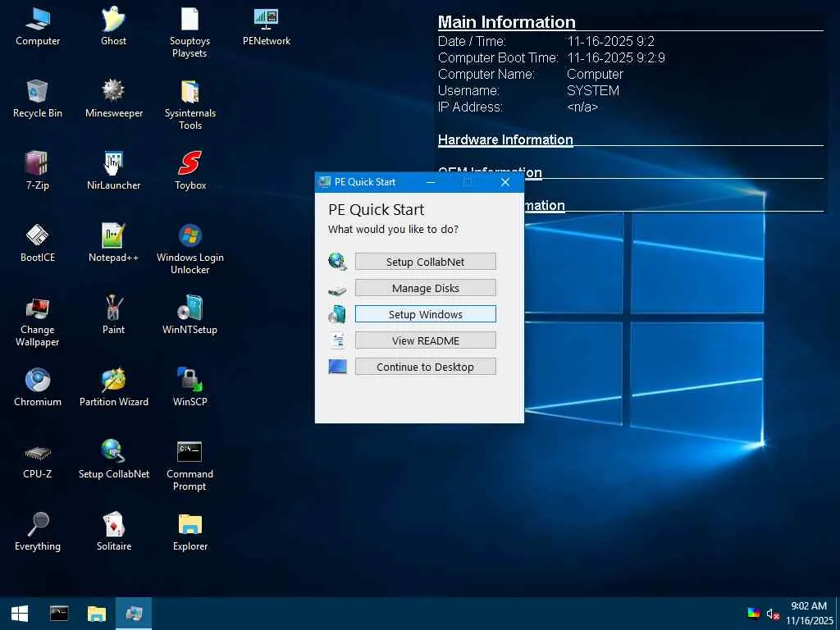Select the Partition Wizard icon
Image resolution: width=840 pixels, height=630 pixels.
coord(113,387)
